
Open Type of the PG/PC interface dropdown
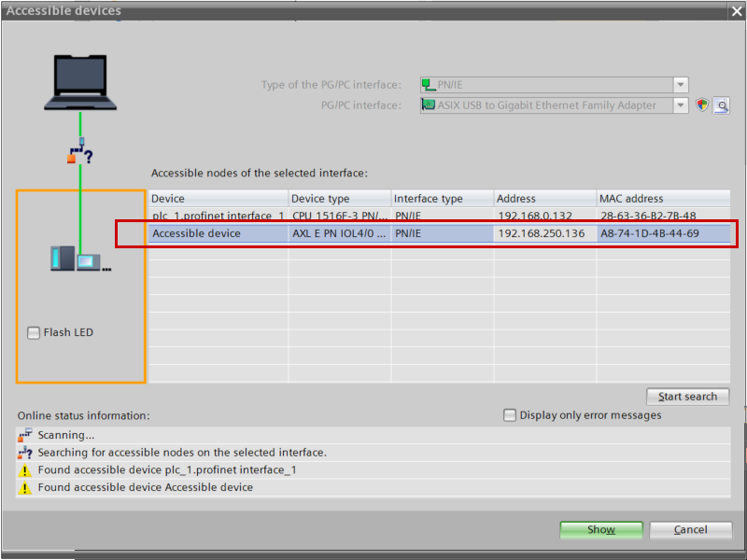[x=681, y=85]
